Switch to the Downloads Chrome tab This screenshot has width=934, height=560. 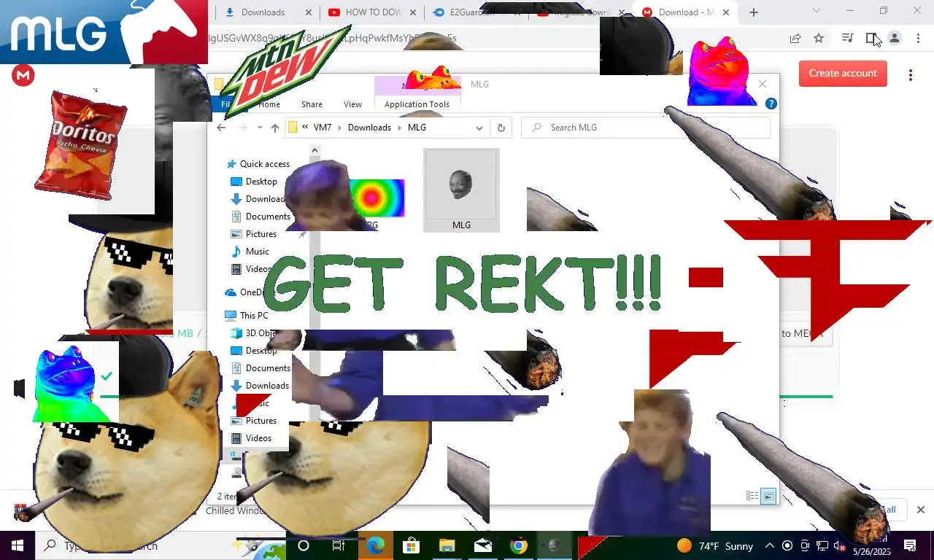(262, 12)
